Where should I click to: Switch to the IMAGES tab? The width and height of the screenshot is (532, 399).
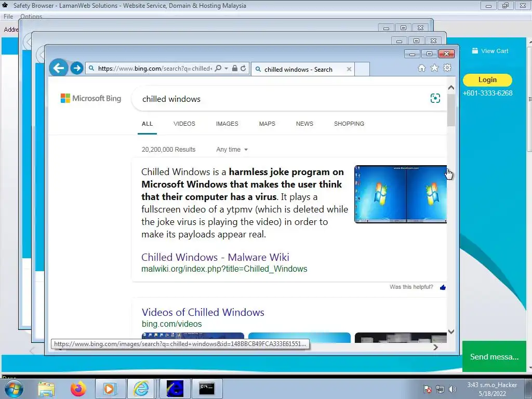(227, 124)
